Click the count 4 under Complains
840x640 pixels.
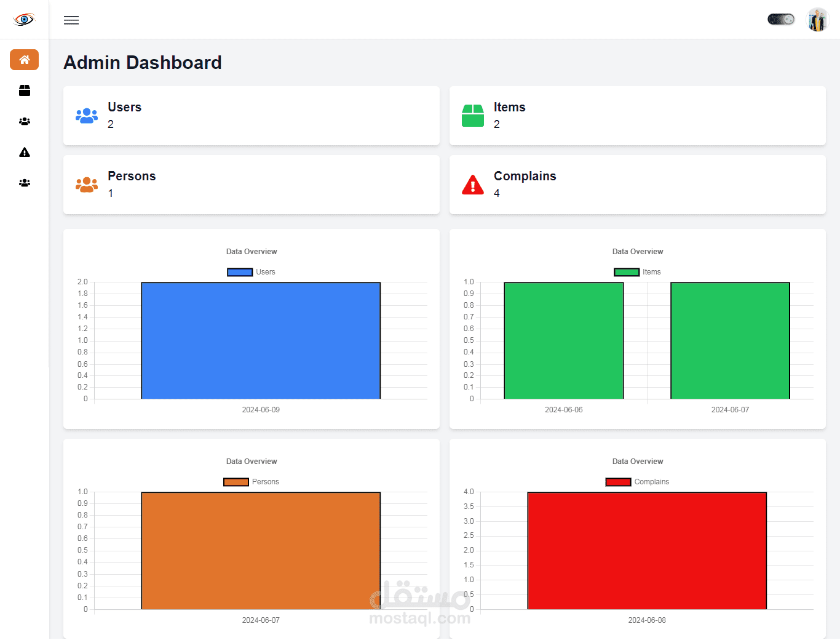(x=497, y=193)
